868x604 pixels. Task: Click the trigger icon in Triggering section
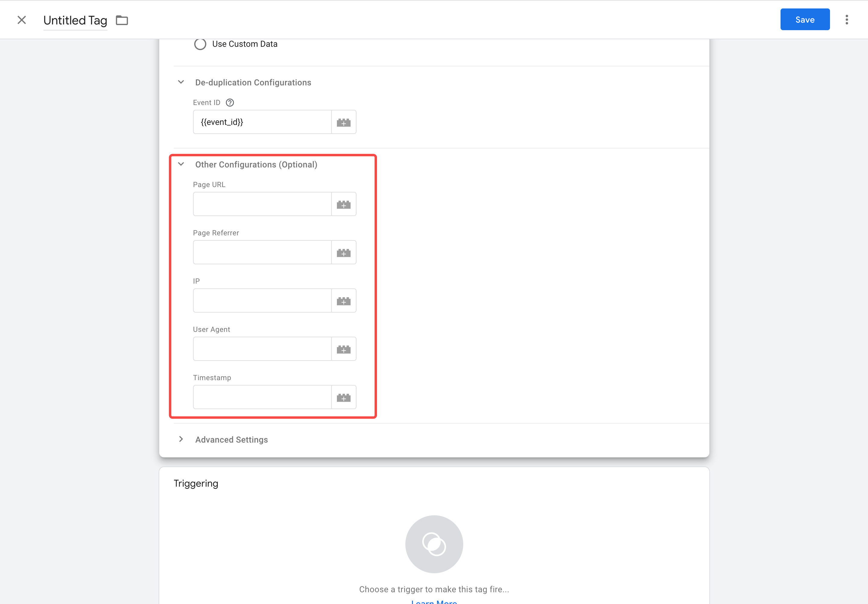click(x=434, y=544)
